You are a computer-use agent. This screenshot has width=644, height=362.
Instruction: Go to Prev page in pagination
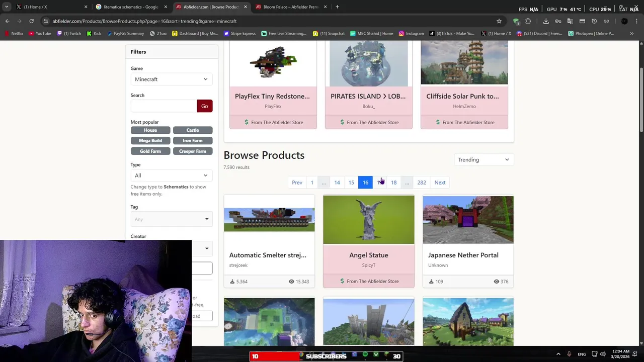click(297, 182)
